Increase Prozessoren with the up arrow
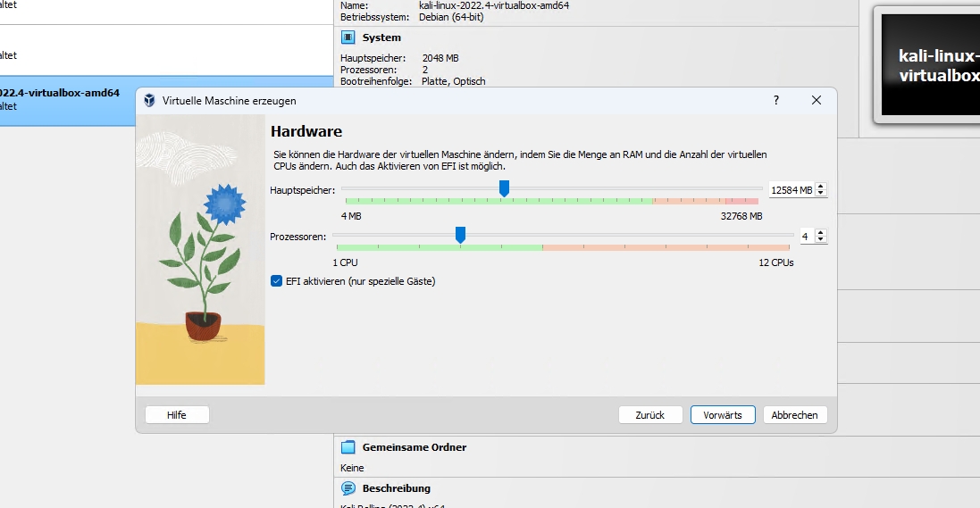 pyautogui.click(x=821, y=232)
